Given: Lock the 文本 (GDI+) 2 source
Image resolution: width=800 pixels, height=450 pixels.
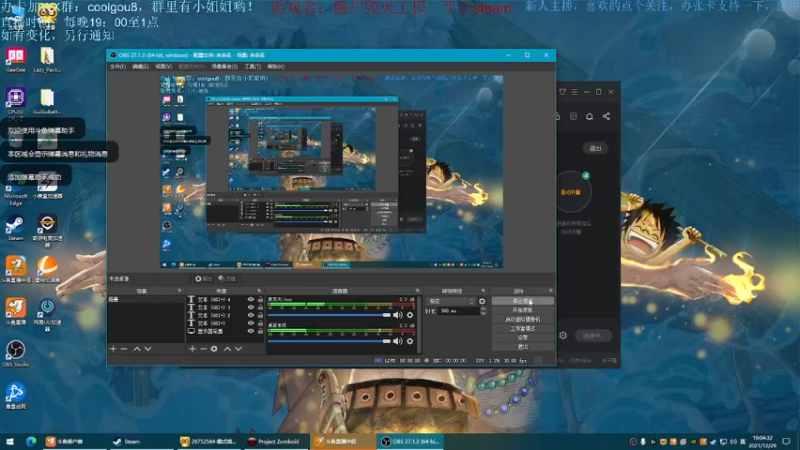Looking at the screenshot, I should click(x=260, y=315).
